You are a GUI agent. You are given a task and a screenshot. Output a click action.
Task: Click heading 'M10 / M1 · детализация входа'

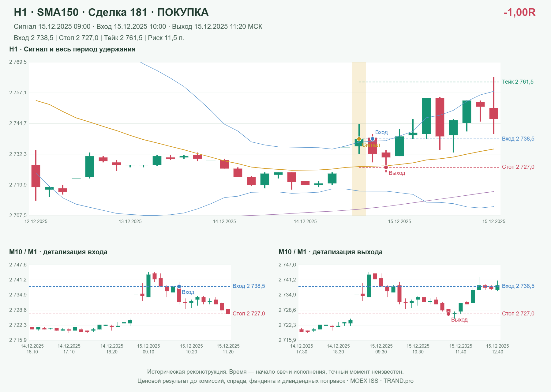[58, 252]
